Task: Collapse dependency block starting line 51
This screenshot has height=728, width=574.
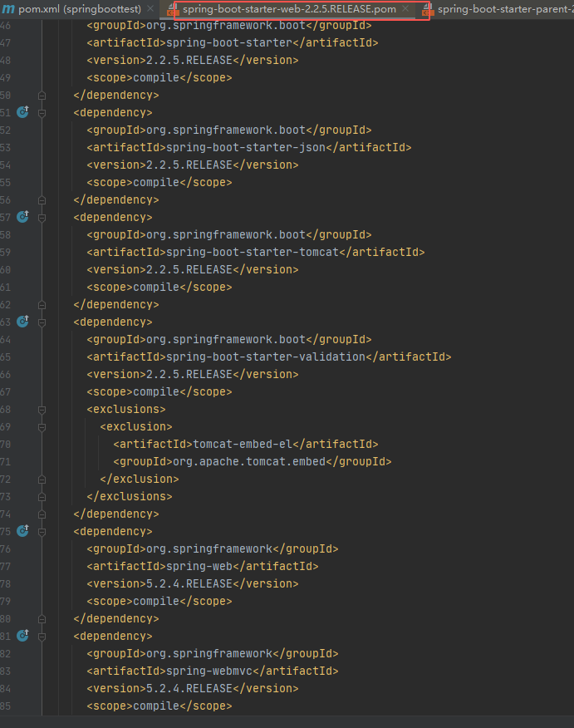Action: (42, 113)
